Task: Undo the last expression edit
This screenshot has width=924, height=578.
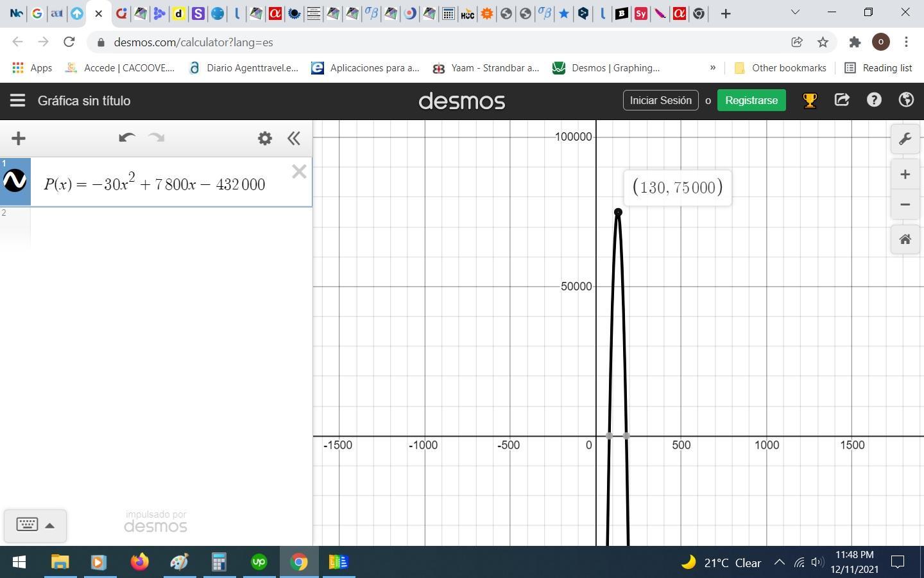Action: (x=126, y=138)
